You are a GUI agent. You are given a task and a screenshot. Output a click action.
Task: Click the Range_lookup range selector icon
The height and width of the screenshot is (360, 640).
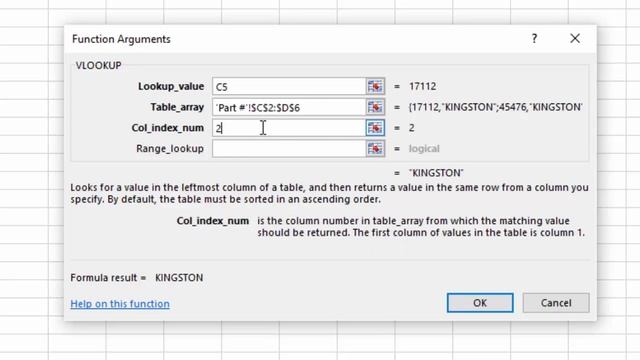[x=375, y=149]
